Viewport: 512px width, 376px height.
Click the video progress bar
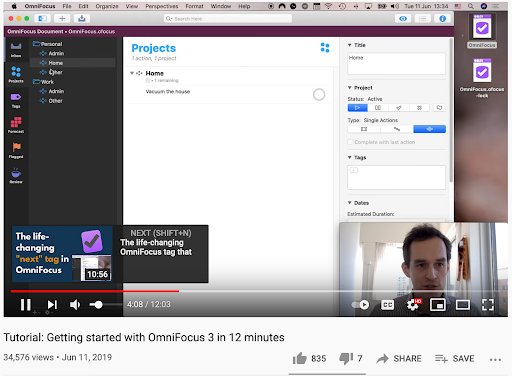coord(255,291)
